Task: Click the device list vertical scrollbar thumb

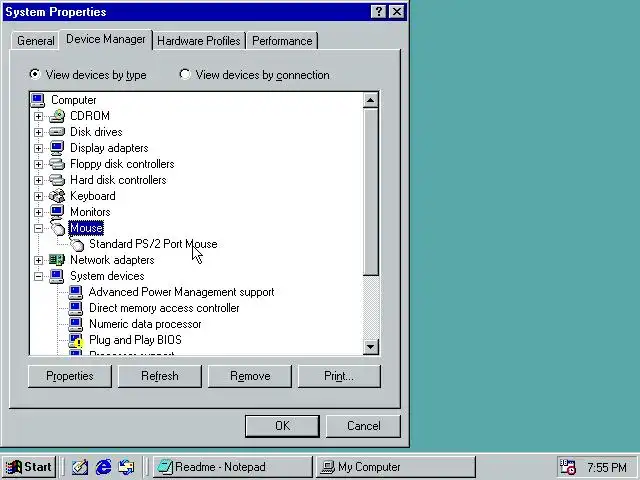Action: click(x=371, y=192)
